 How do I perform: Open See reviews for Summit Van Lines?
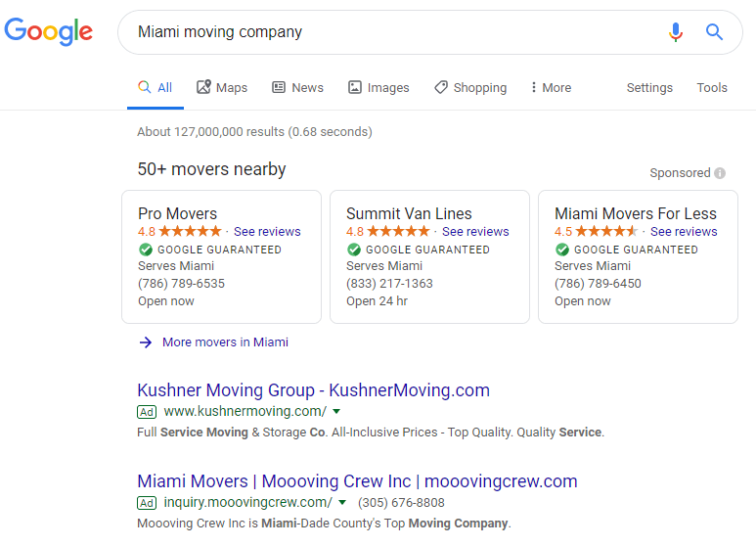pyautogui.click(x=475, y=232)
